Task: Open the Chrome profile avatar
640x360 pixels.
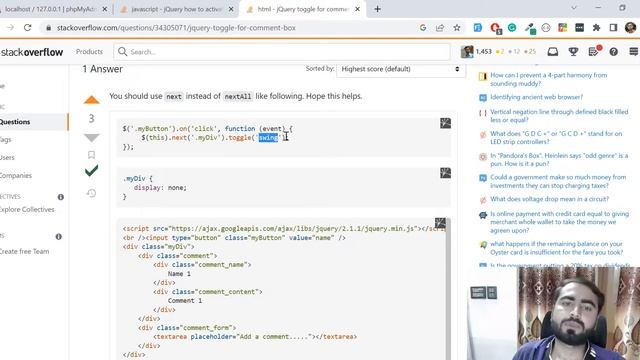Action: [630, 28]
